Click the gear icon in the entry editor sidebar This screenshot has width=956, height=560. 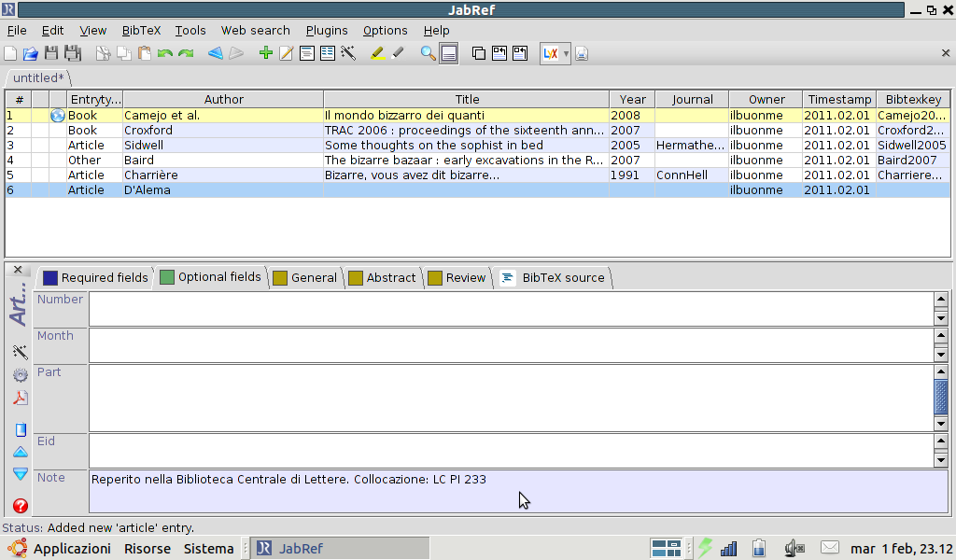[21, 375]
